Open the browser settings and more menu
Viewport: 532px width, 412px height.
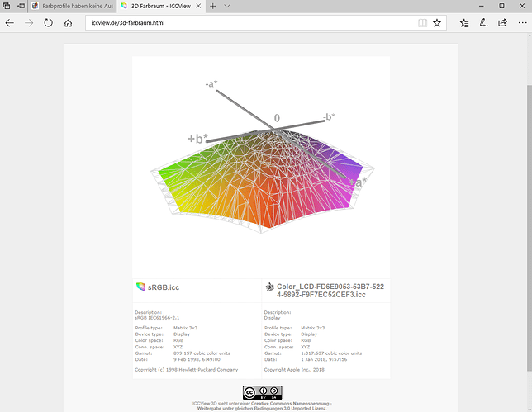click(x=521, y=23)
